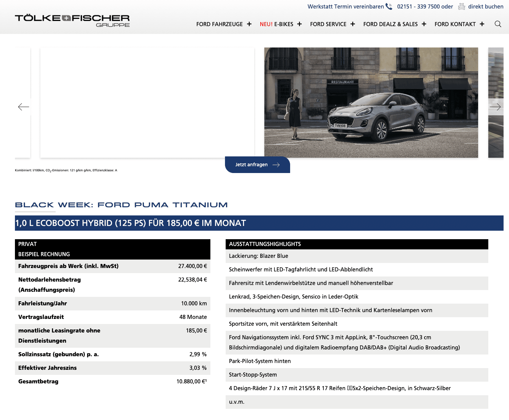Image resolution: width=509 pixels, height=420 pixels.
Task: Click the 1,0 L ECOBOOST HYBRID banner
Action: (259, 223)
